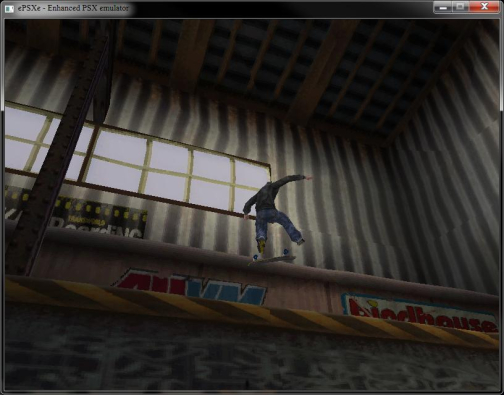Image resolution: width=504 pixels, height=395 pixels.
Task: Click the "Enhanced PSX emulator" title text
Action: 88,8
